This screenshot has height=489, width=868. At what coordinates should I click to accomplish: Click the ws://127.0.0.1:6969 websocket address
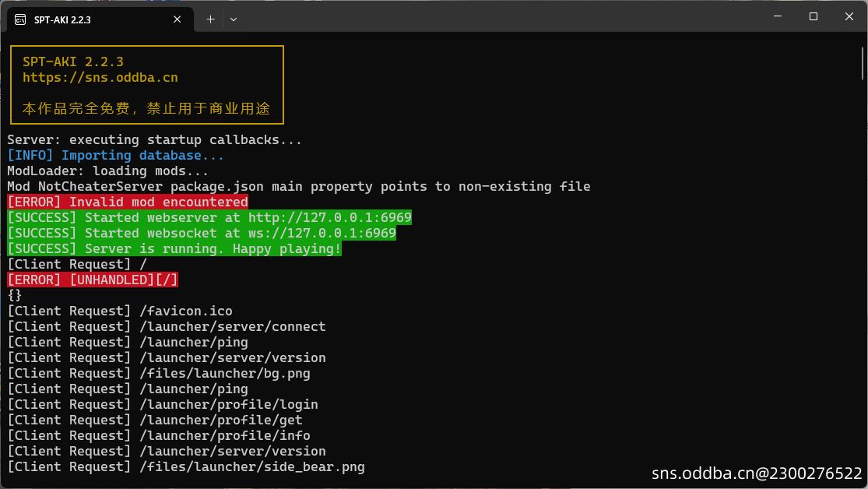[x=322, y=233]
